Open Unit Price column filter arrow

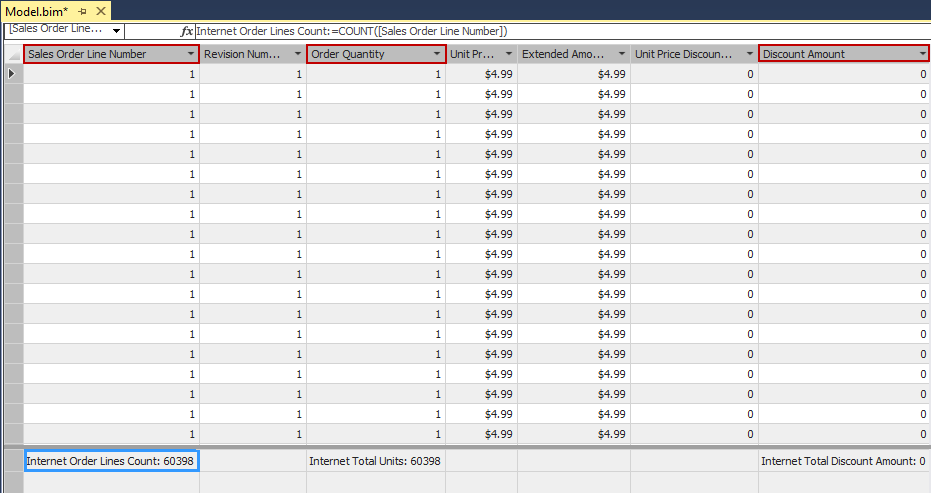[x=509, y=54]
